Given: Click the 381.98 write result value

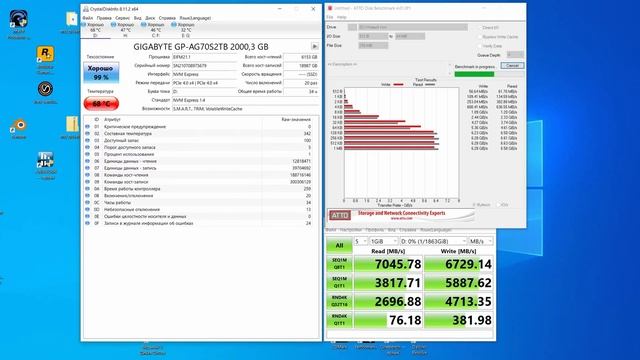Looking at the screenshot, I should coord(472,320).
